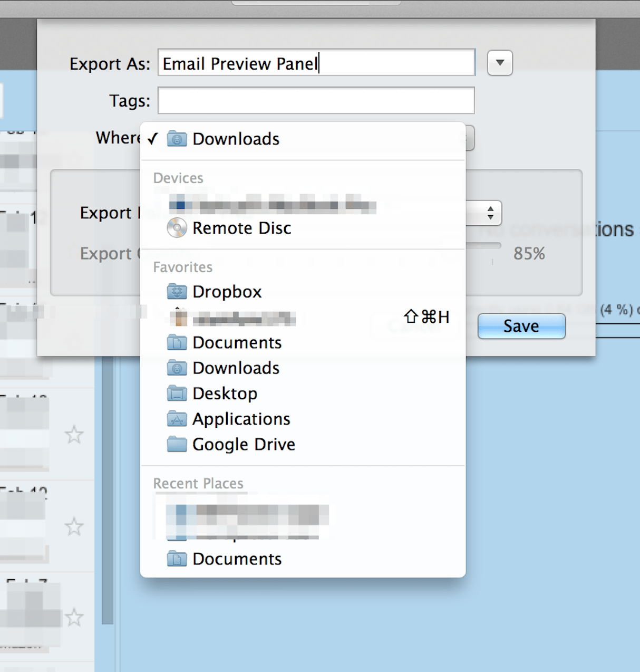Click inside the Tags input field

coord(315,100)
